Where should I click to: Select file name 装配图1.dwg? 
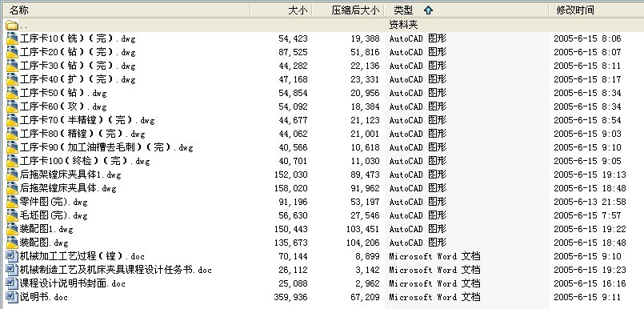tap(46, 228)
